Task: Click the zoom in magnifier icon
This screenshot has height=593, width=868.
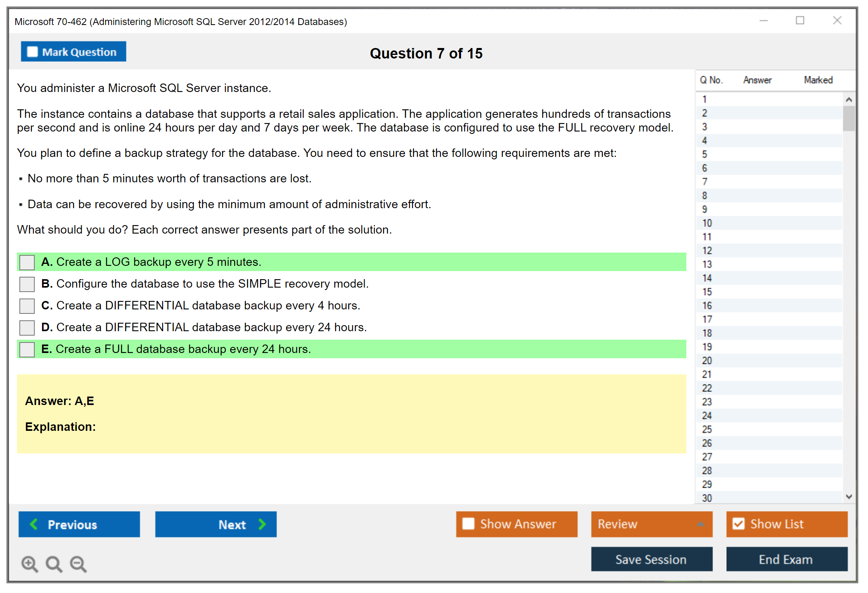Action: [x=29, y=564]
